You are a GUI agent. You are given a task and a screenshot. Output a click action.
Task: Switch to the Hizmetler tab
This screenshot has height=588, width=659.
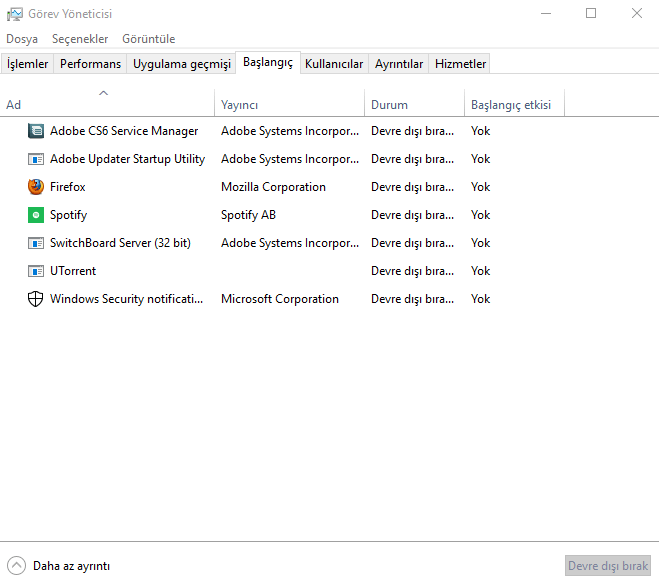(460, 64)
